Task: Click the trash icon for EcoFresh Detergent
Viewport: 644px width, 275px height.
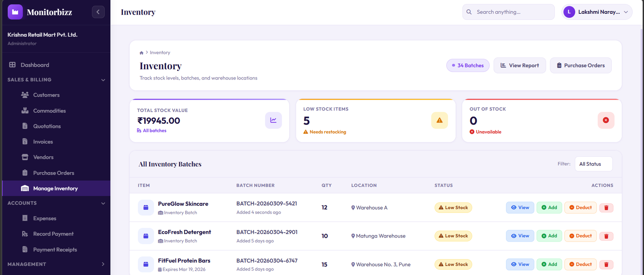Action: point(606,236)
